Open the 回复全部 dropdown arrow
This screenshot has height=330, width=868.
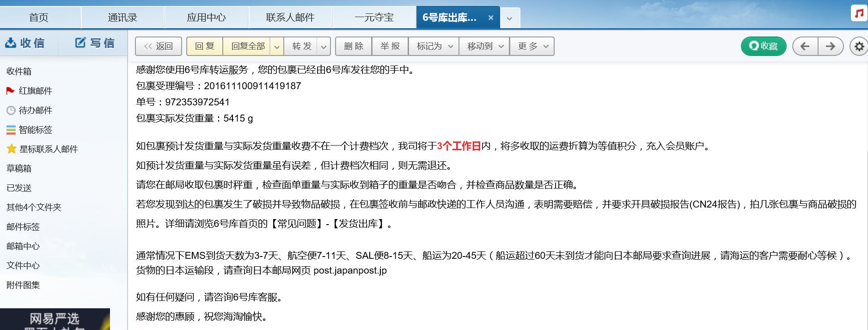pyautogui.click(x=276, y=46)
